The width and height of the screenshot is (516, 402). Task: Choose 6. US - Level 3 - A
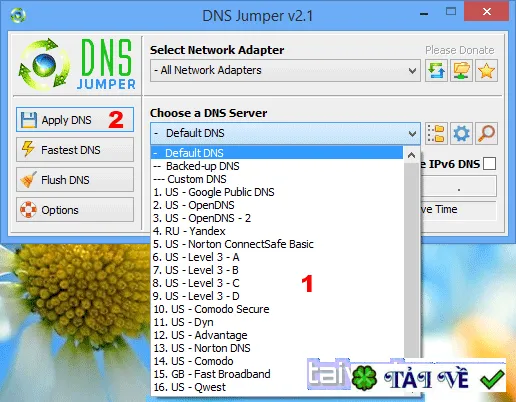click(277, 257)
